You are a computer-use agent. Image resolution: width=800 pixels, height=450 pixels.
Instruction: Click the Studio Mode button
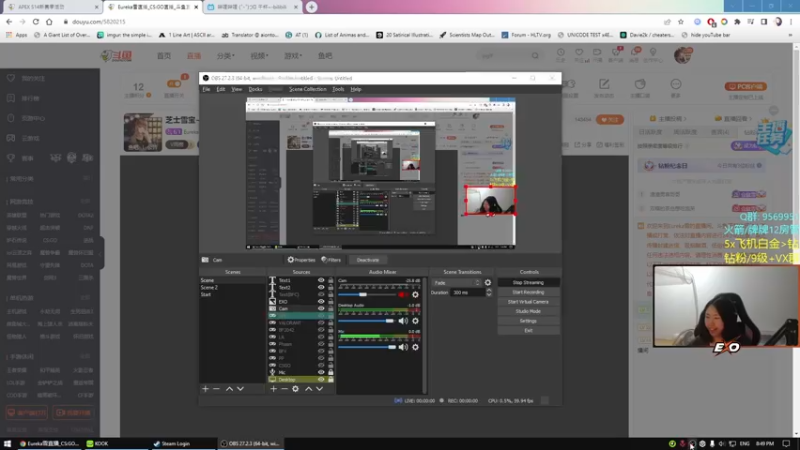[528, 311]
